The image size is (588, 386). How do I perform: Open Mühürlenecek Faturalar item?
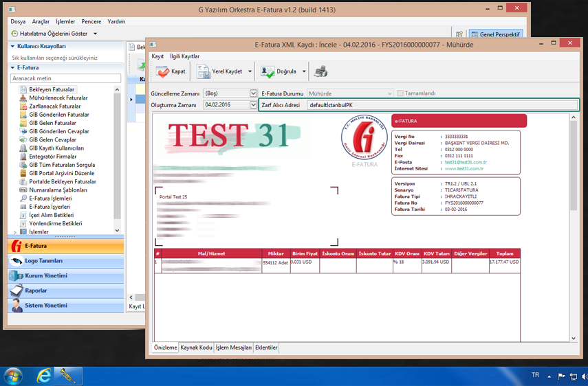pos(58,98)
